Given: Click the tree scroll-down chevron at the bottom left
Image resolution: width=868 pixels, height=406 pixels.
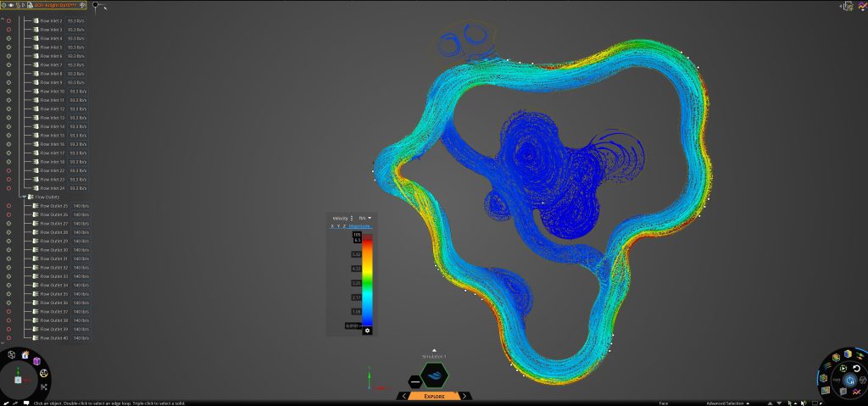Looking at the screenshot, I should tap(3, 342).
